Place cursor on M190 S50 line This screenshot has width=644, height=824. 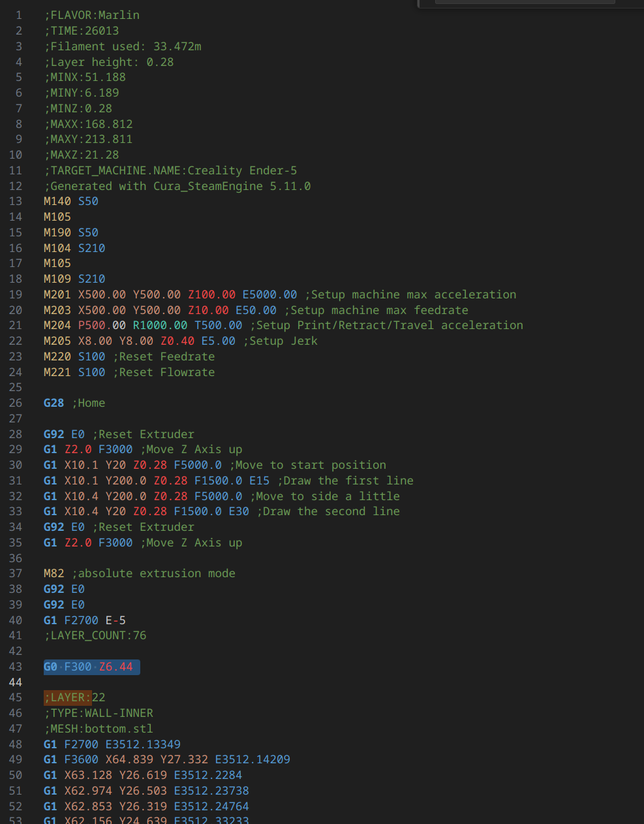(x=70, y=232)
